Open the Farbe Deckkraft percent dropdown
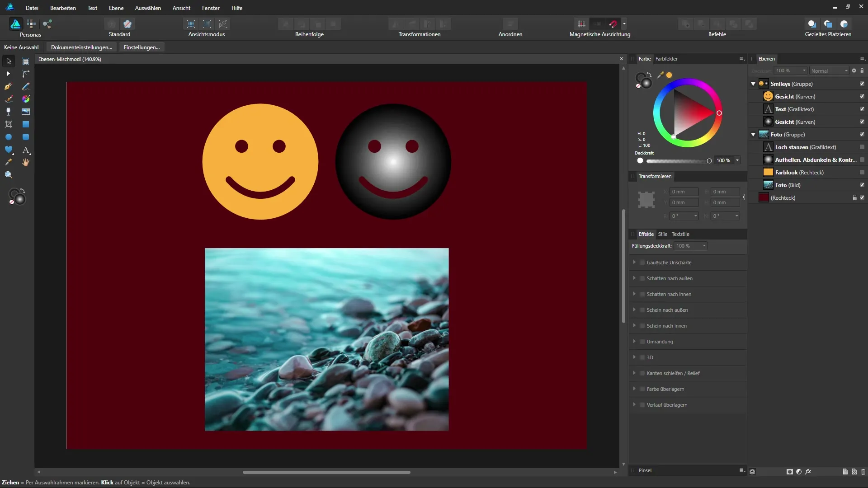This screenshot has width=868, height=488. (737, 160)
